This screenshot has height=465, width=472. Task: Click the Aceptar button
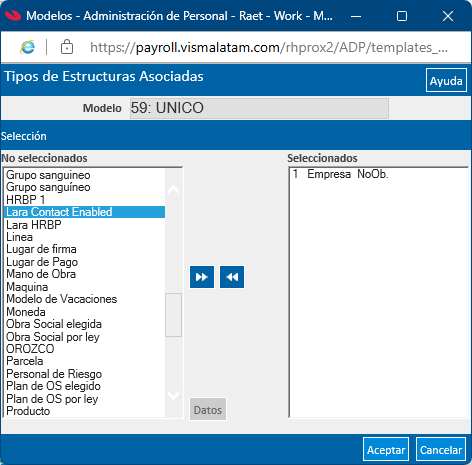click(x=386, y=450)
